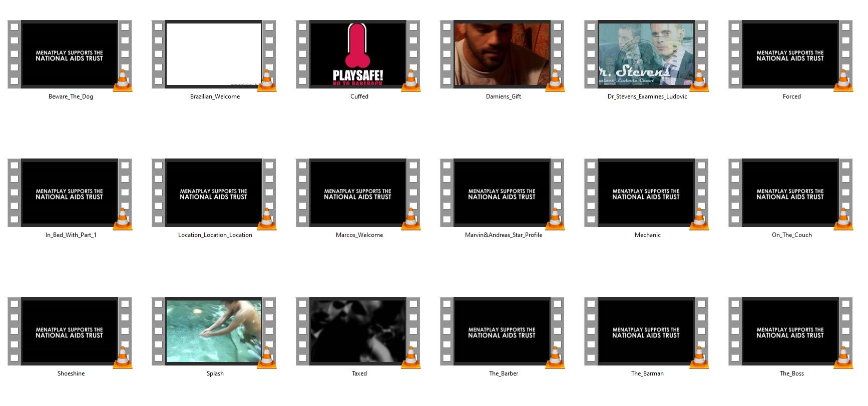Select the Marcos_Welcome video thumbnail

coord(358,192)
